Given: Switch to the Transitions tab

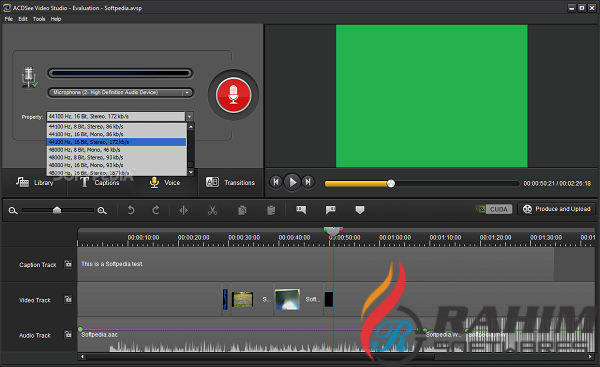Looking at the screenshot, I should [x=230, y=183].
